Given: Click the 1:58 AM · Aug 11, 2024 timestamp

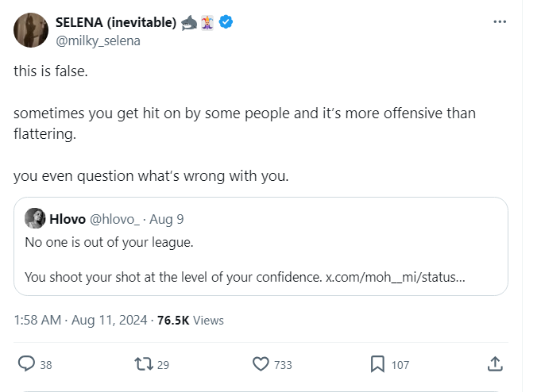Looking at the screenshot, I should point(80,321).
